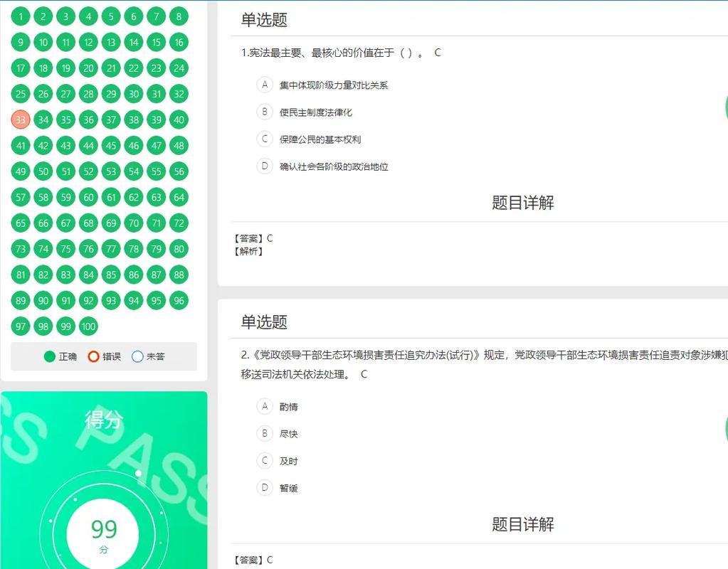Select question number 64

(179, 197)
